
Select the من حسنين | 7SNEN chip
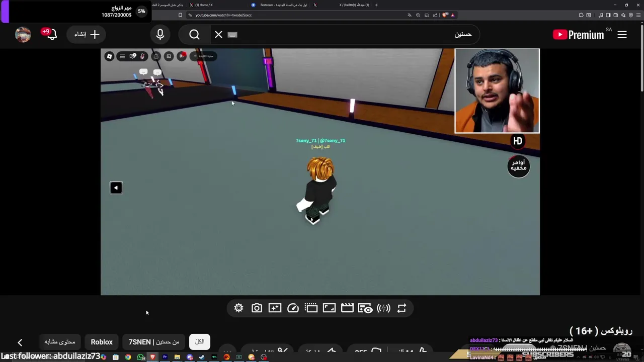(154, 342)
